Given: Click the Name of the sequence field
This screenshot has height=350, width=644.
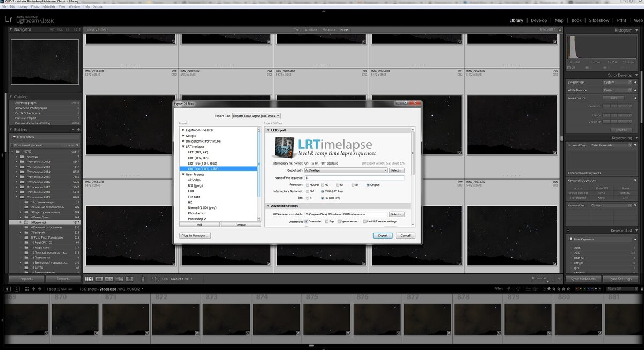Looking at the screenshot, I should tap(354, 177).
